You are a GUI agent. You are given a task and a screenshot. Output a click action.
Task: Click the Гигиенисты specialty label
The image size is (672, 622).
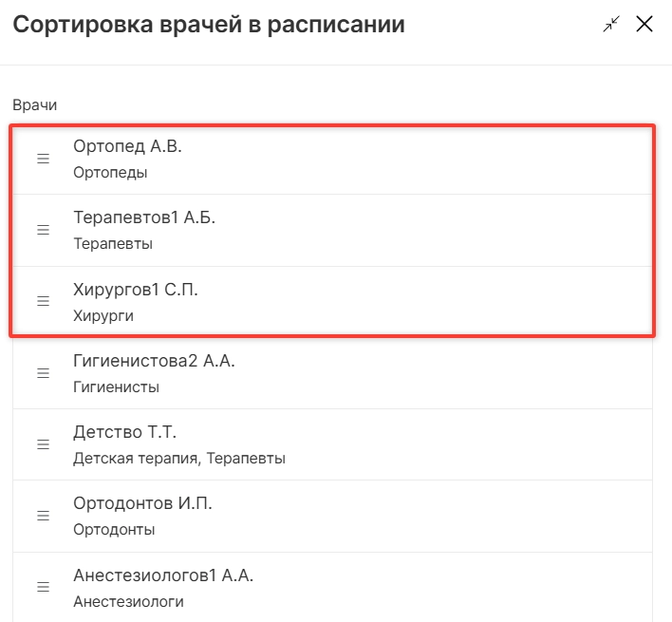[x=116, y=387]
